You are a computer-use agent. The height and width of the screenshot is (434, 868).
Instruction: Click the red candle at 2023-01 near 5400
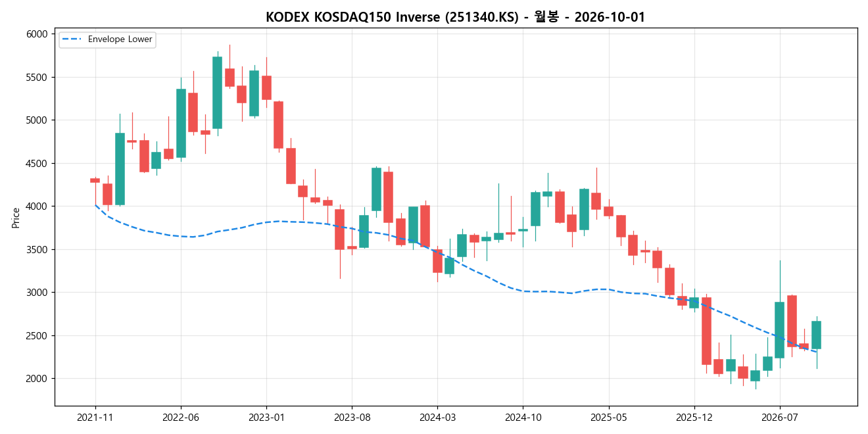click(x=266, y=87)
